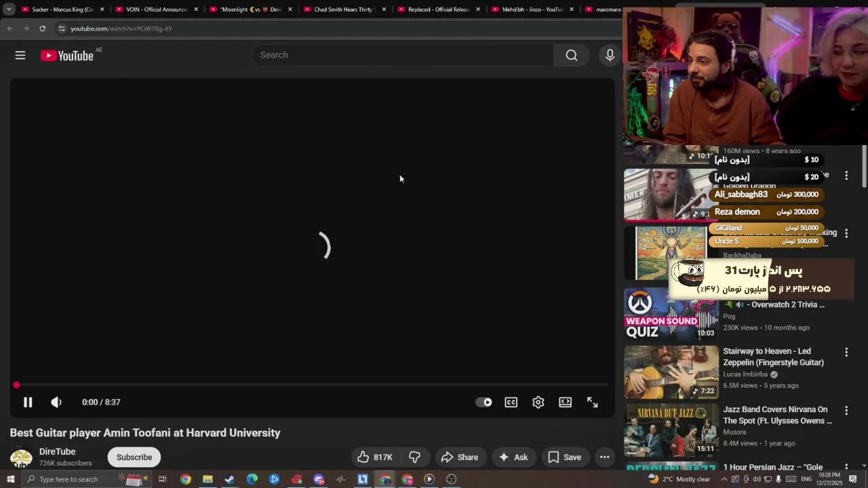
Task: Open the Jazz Band Covers Nirvana video title
Action: (777, 415)
